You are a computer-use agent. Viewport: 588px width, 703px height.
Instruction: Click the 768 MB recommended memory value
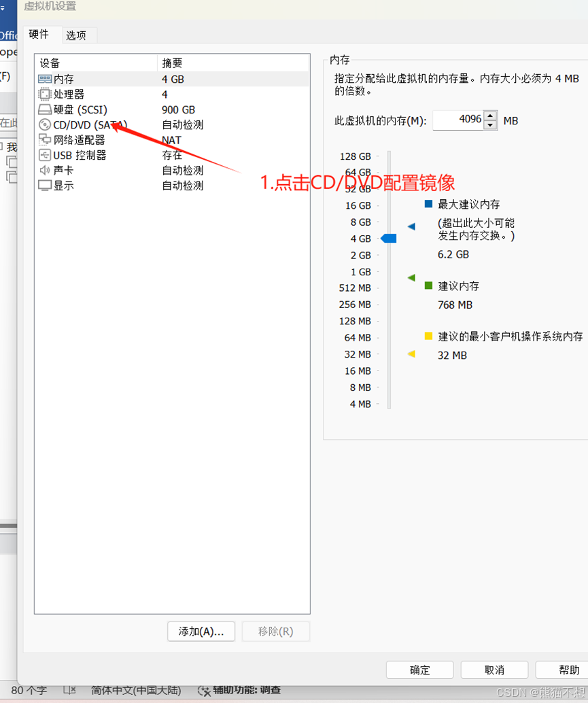tap(455, 305)
